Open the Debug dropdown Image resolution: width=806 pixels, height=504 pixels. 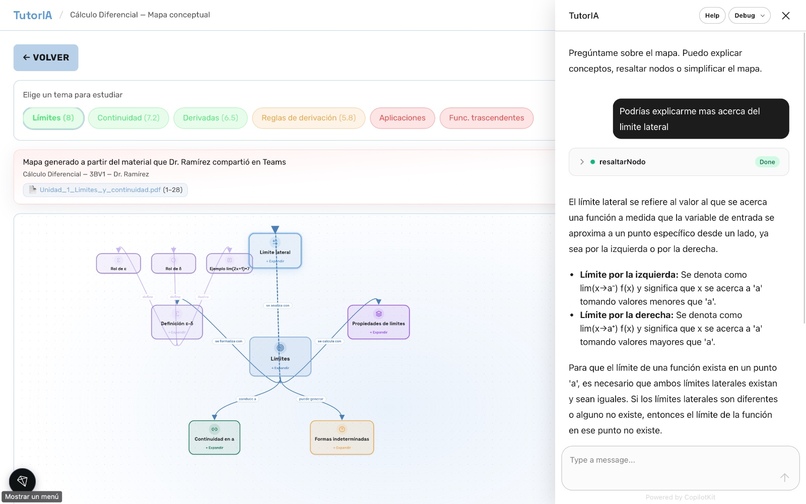749,15
